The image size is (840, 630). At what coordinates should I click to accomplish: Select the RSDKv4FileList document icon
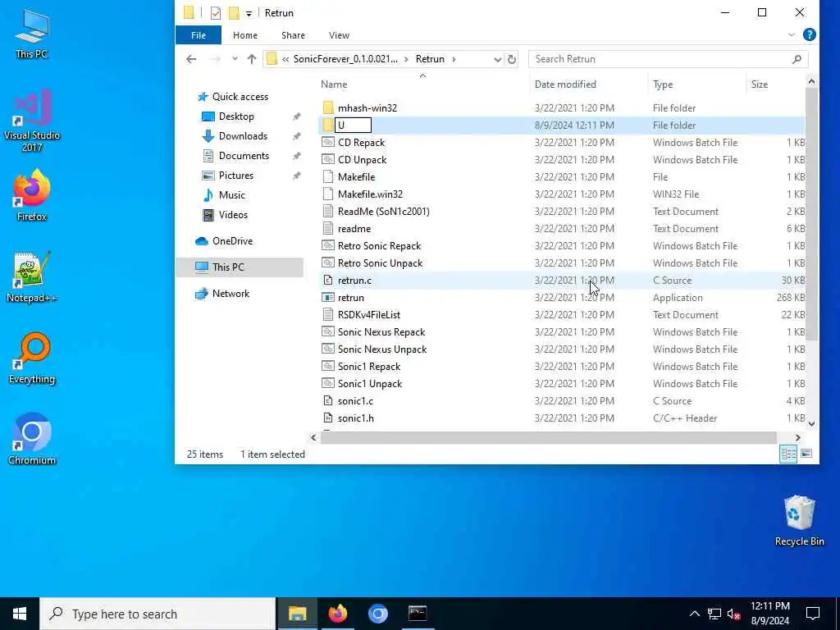tap(328, 314)
